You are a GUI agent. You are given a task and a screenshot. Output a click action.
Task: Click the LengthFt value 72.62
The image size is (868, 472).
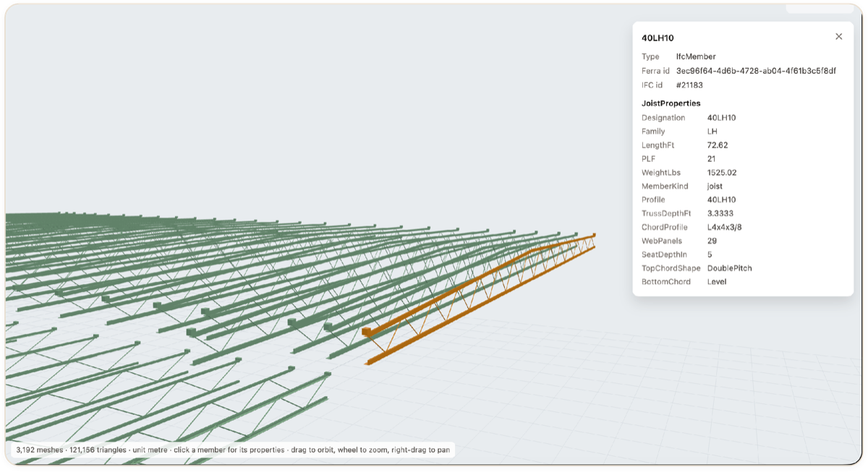pos(718,145)
